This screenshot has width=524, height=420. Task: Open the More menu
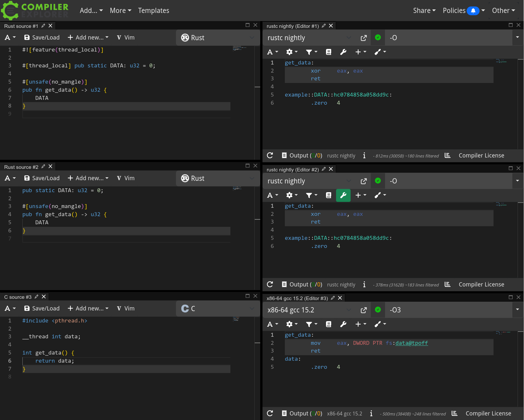tap(121, 10)
